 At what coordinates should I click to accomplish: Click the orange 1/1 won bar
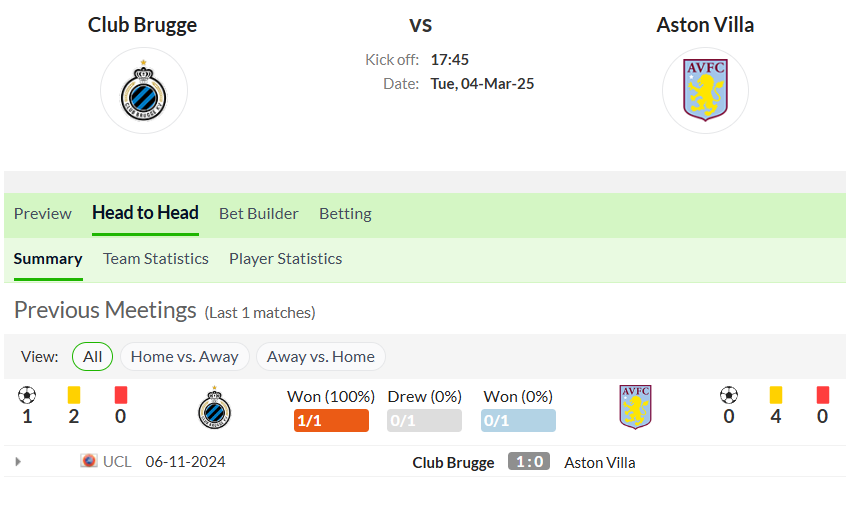click(x=331, y=420)
